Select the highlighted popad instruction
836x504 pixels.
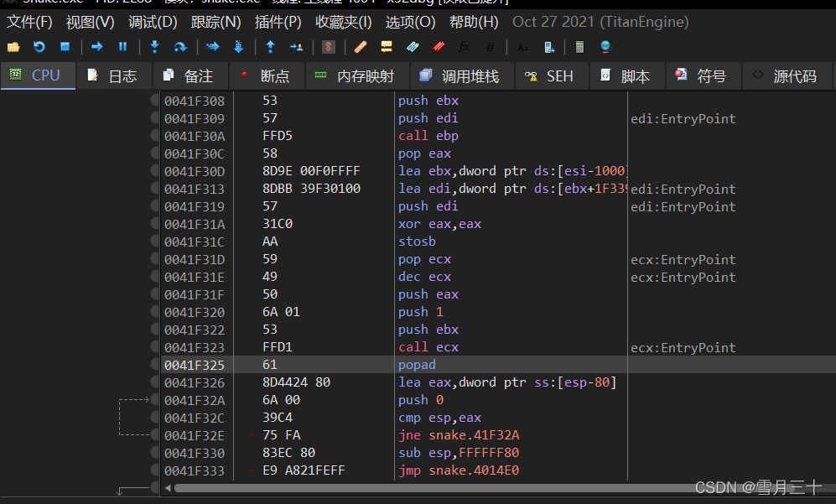click(x=417, y=365)
